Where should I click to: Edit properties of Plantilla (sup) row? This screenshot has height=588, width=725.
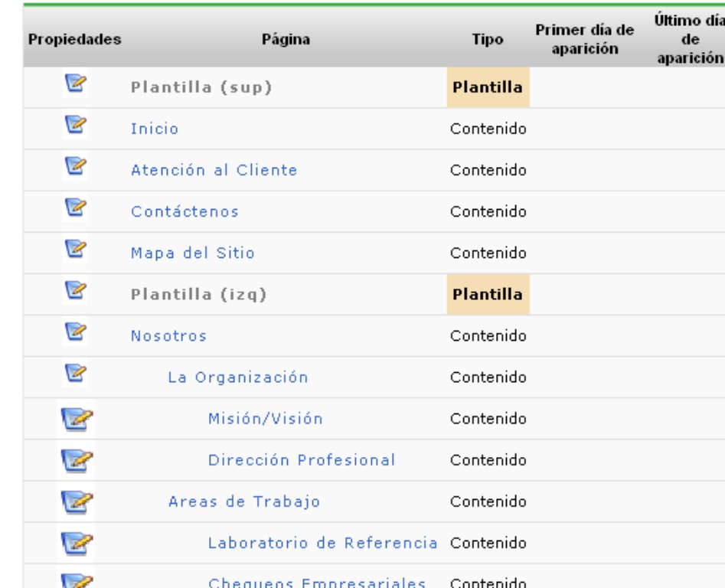(x=75, y=83)
